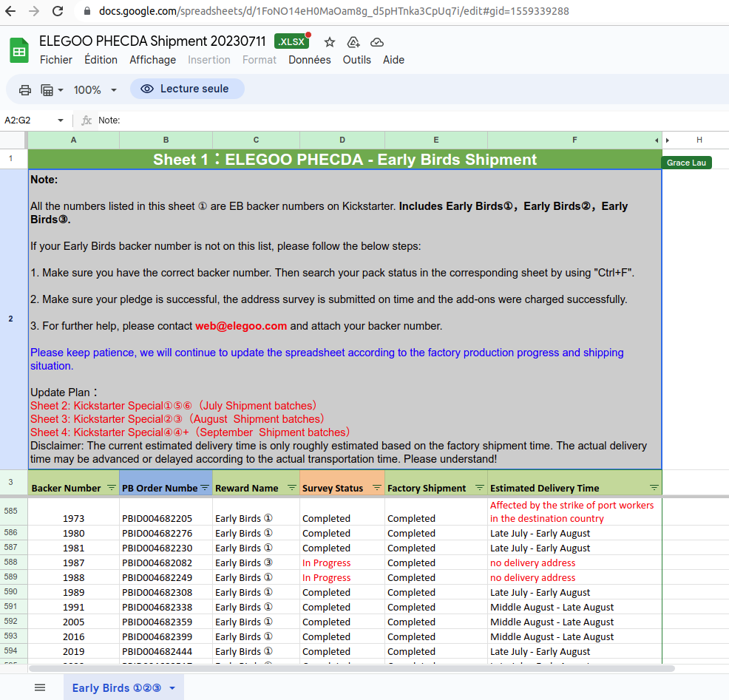
Task: Click the horizontal scrollbar
Action: [x=351, y=668]
